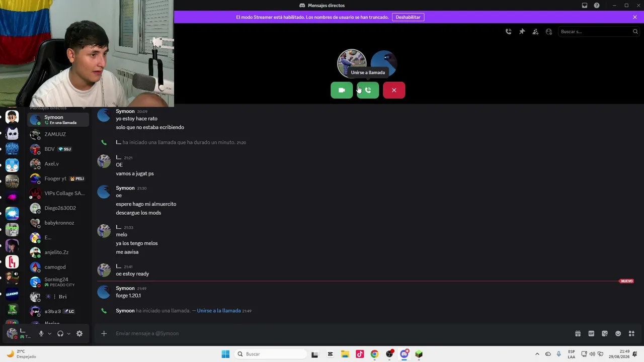This screenshot has height=362, width=644.
Task: Expand headphone output options arrow
Action: (x=69, y=333)
